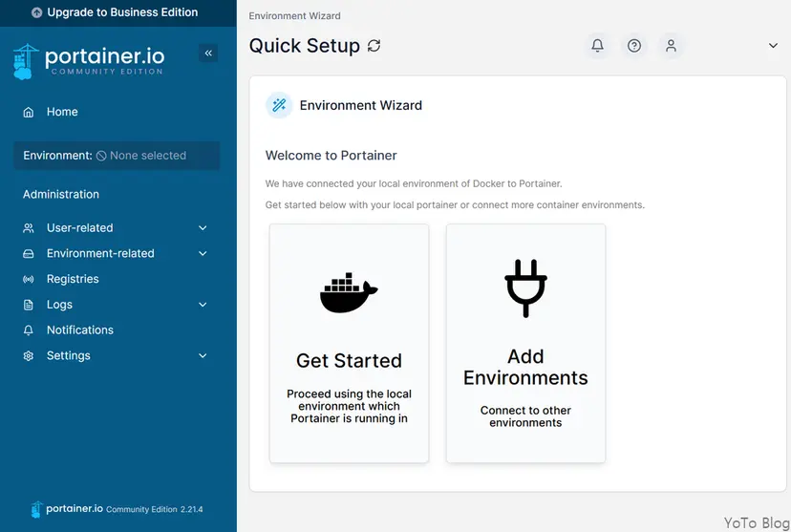This screenshot has height=532, width=791.
Task: Click the Community Edition 2.21.4 version text
Action: click(x=155, y=510)
